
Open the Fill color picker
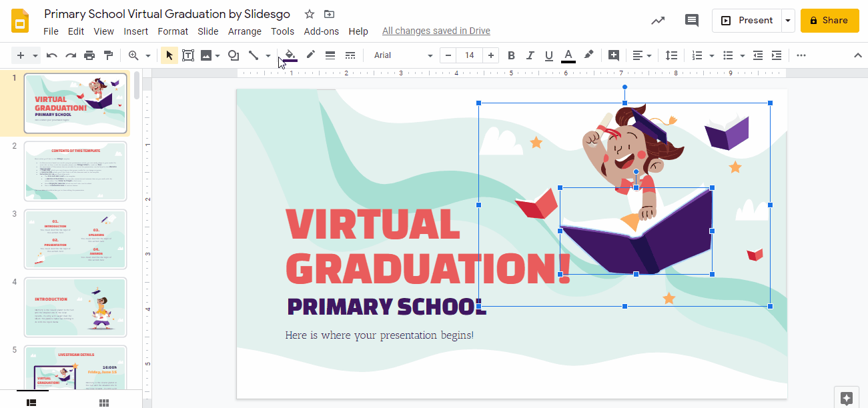(289, 55)
